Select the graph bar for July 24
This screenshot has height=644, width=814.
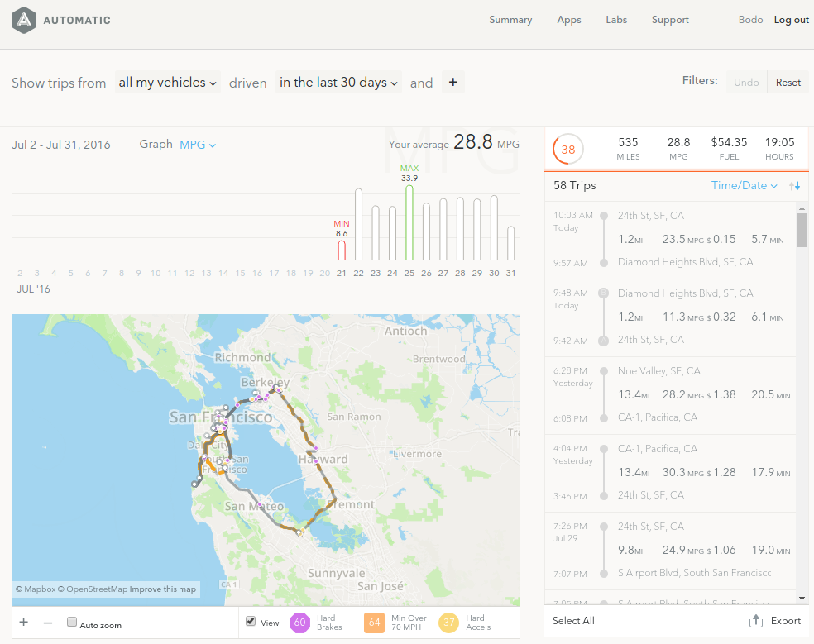(392, 233)
